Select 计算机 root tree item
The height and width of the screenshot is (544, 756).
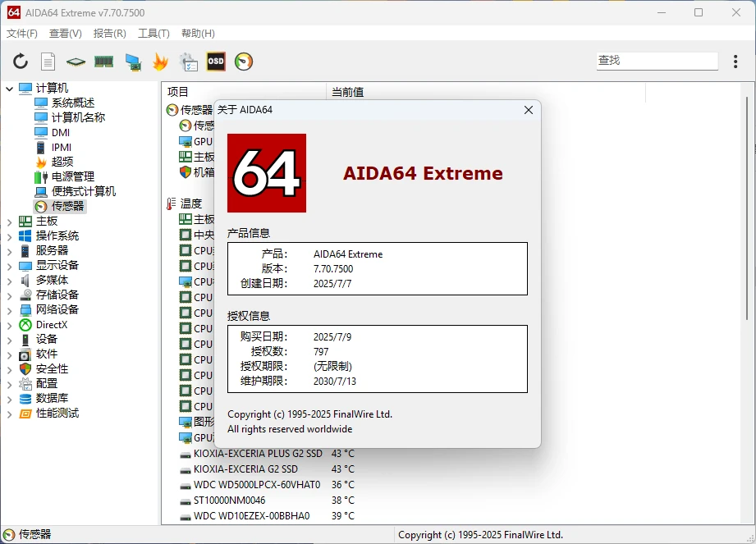52,88
